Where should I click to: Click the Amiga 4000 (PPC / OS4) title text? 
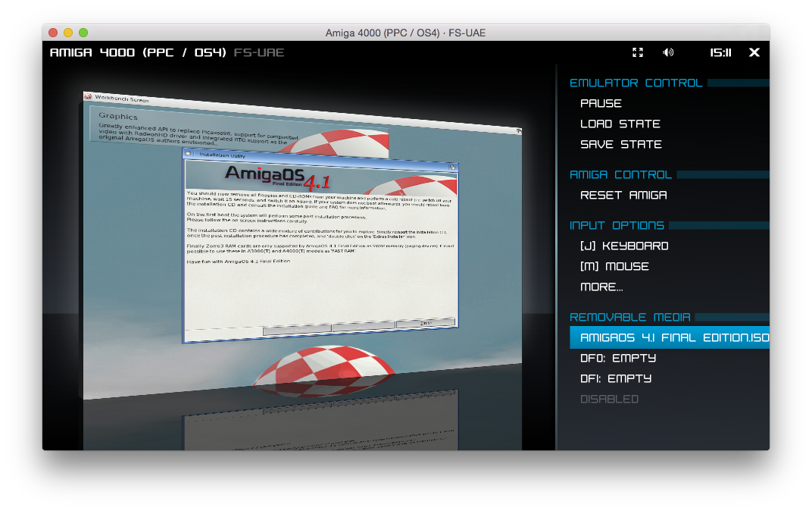[138, 52]
